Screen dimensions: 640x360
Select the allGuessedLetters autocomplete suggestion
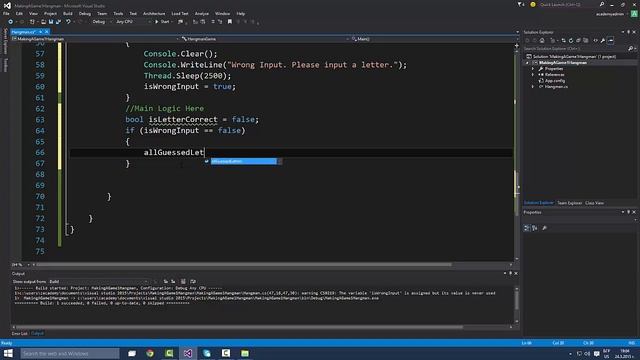tap(243, 161)
